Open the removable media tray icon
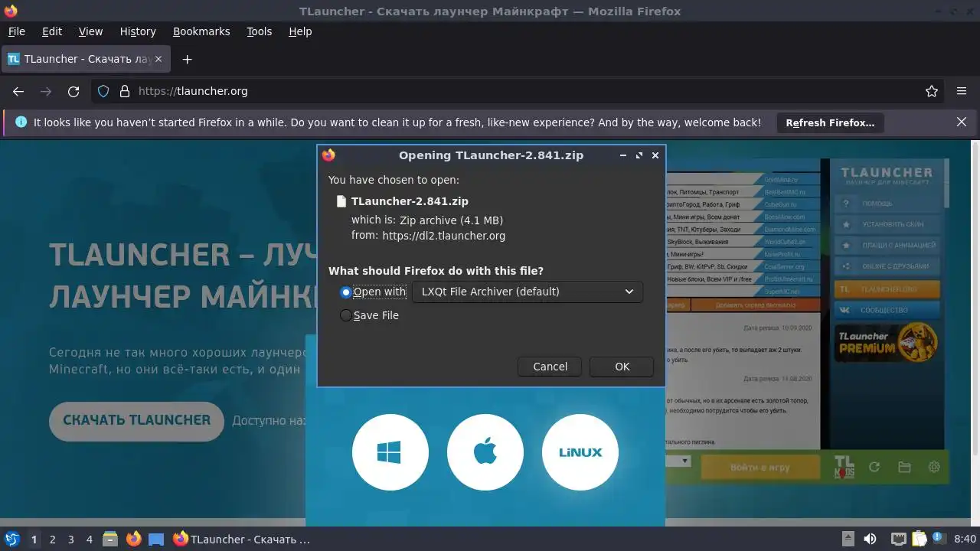 click(x=848, y=539)
